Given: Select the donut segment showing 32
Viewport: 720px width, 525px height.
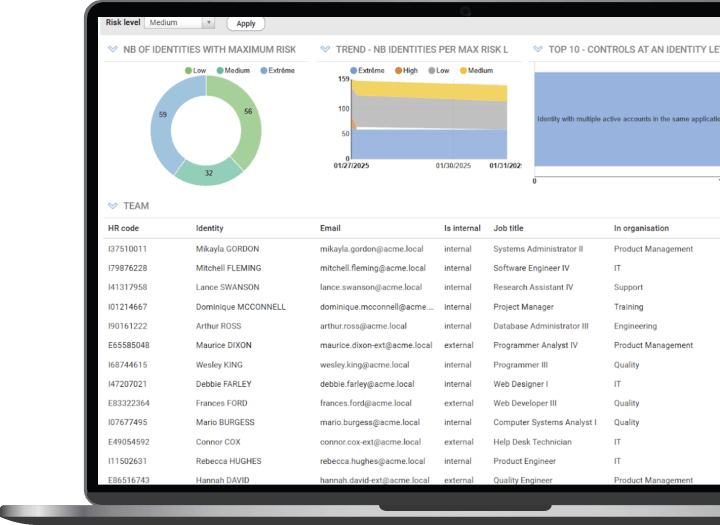Looking at the screenshot, I should click(x=209, y=173).
